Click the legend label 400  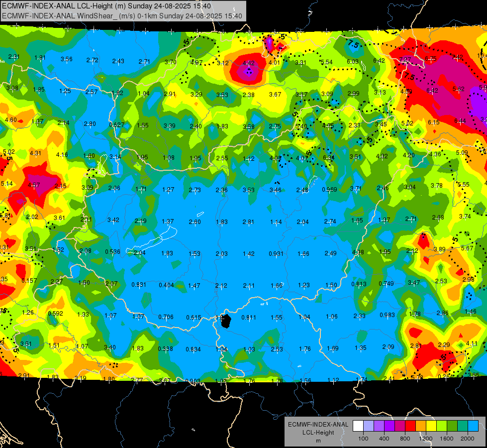[384, 439]
